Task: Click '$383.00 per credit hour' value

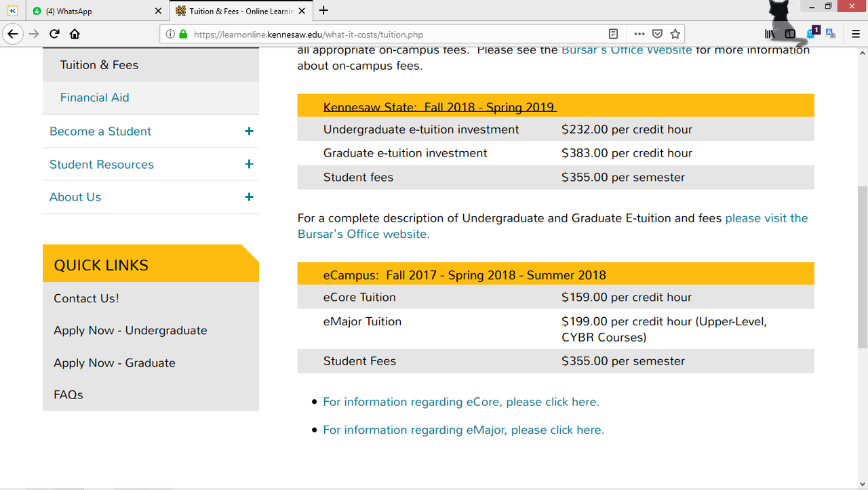Action: pos(627,153)
